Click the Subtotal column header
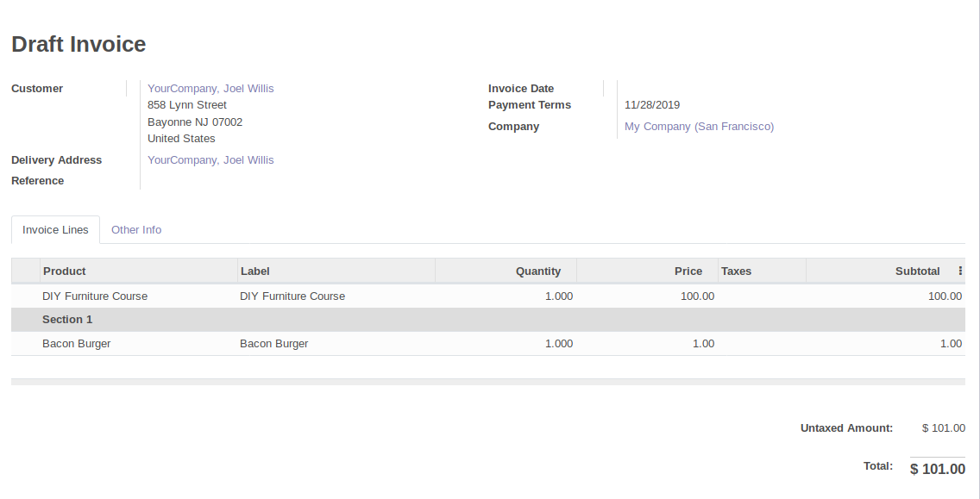Screen dimensions: 980x499 [917, 271]
